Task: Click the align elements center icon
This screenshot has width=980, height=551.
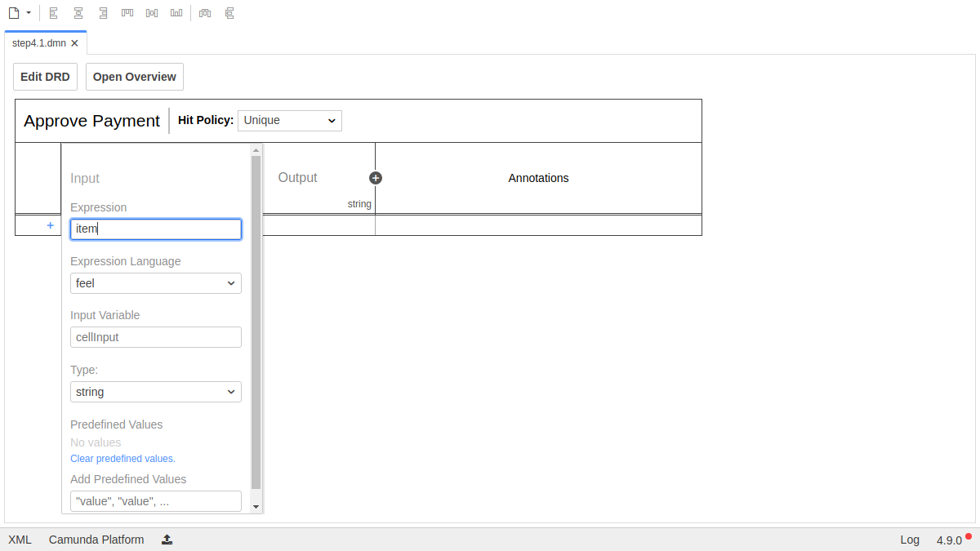Action: coord(78,13)
